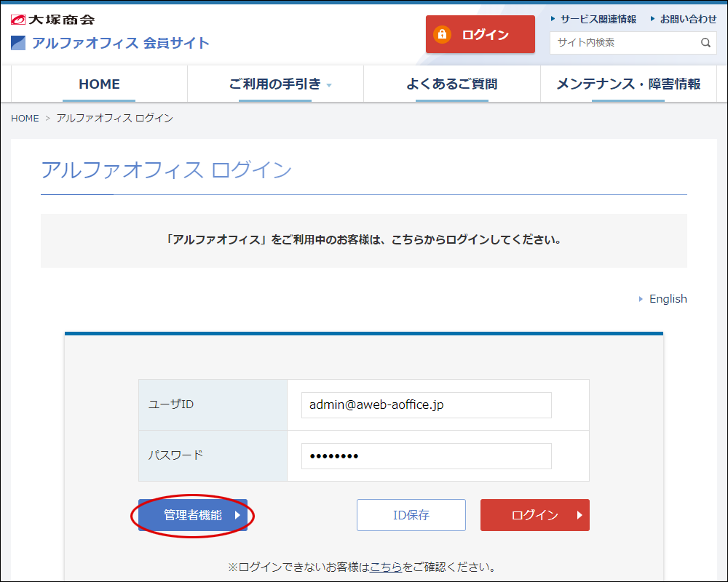
Task: Expand the ご利用の手引き menu
Action: click(275, 84)
